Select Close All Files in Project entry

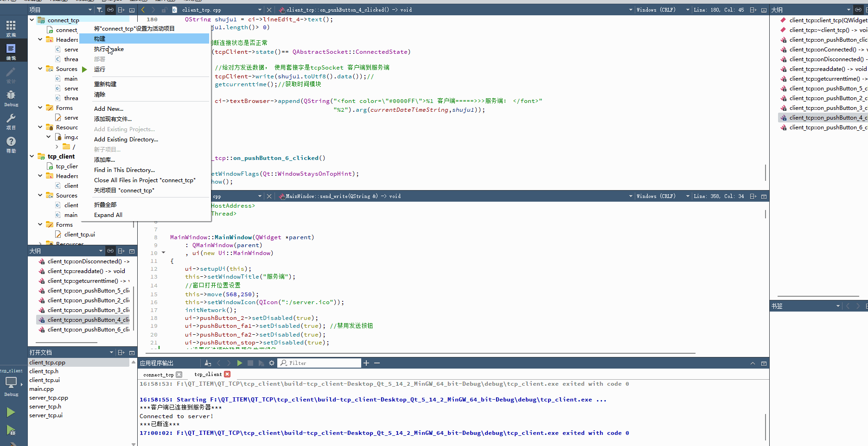click(x=144, y=180)
